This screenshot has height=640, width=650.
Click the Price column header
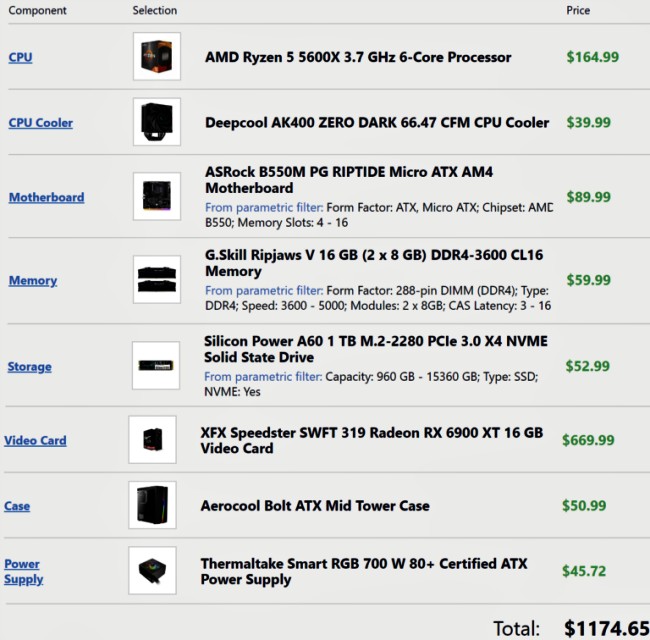click(x=578, y=10)
